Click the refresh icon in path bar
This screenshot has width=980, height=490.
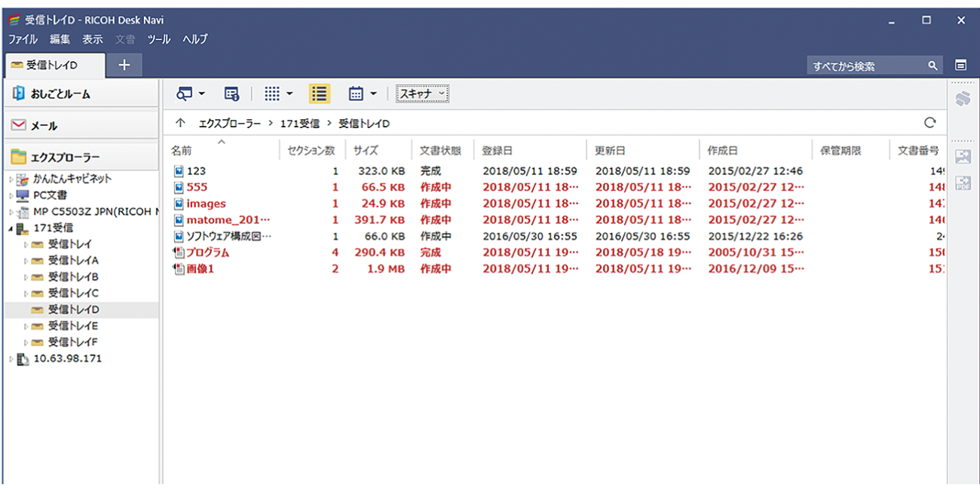pyautogui.click(x=929, y=122)
